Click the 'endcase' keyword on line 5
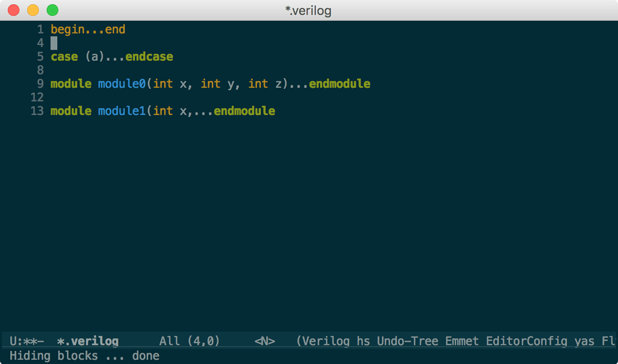The width and height of the screenshot is (618, 364). click(149, 57)
